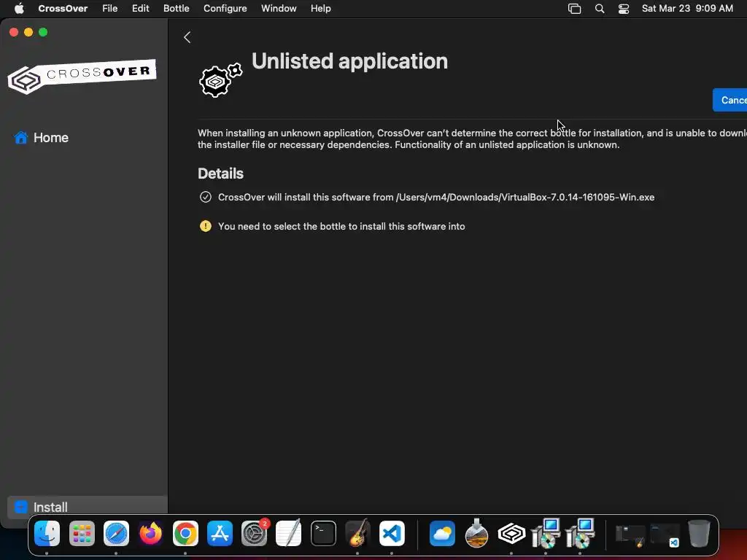Image resolution: width=747 pixels, height=560 pixels.
Task: Click the macOS installer icon in Dock
Action: coord(476,533)
